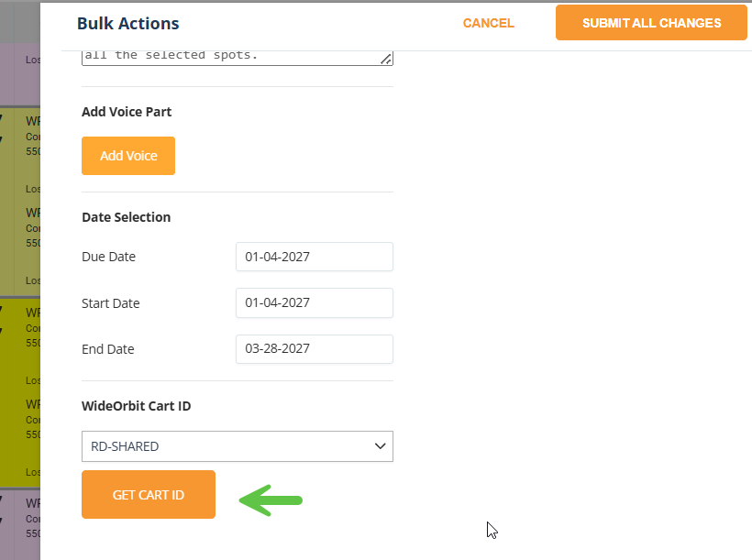Click inside the selected spots text area
This screenshot has height=560, width=752.
pyautogui.click(x=238, y=58)
